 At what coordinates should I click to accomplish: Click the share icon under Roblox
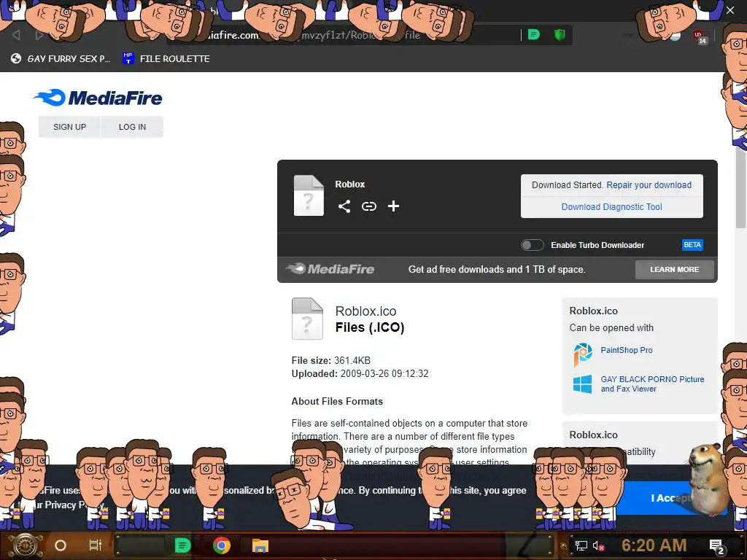pyautogui.click(x=344, y=206)
